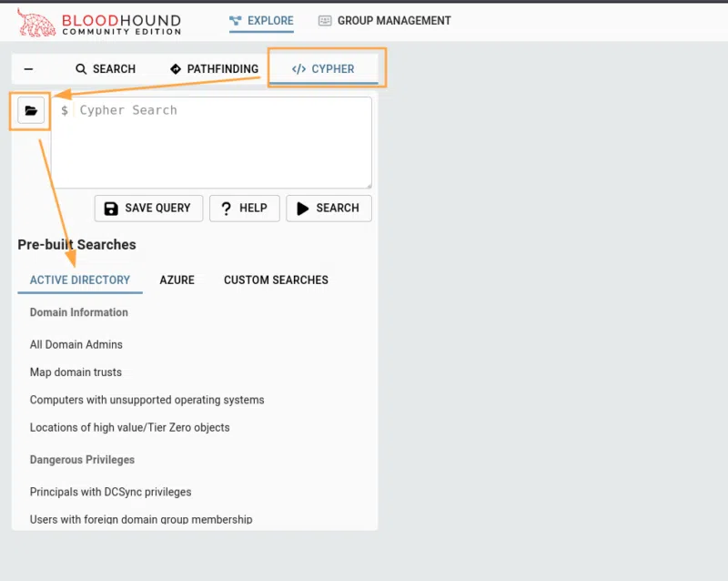Select Computers with unsupported operating systems

click(x=147, y=400)
